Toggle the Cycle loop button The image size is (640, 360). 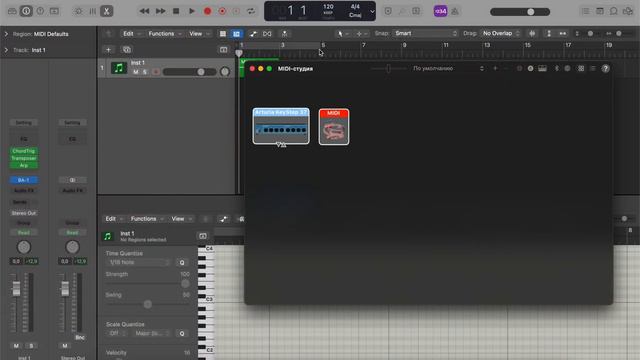[x=251, y=11]
